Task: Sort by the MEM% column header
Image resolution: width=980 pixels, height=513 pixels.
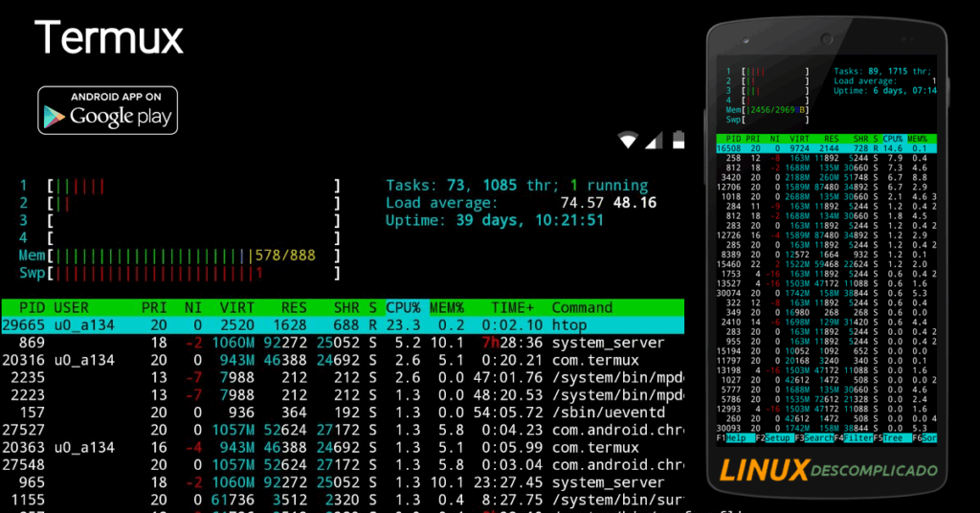Action: [446, 307]
